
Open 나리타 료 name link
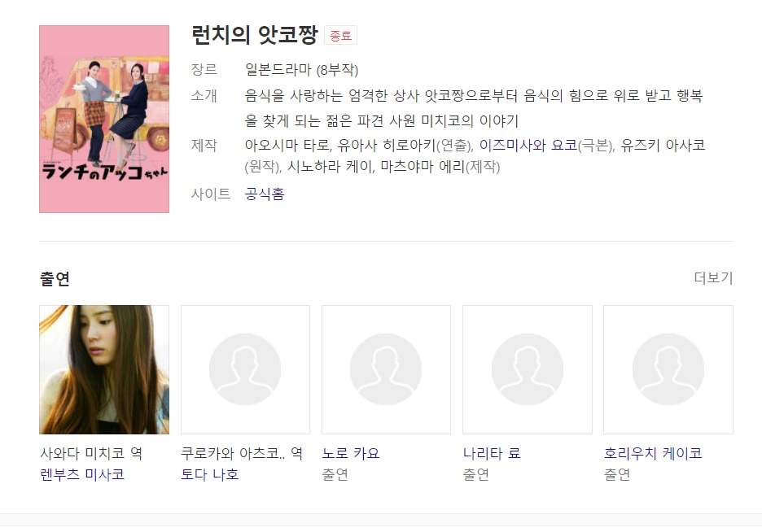492,453
